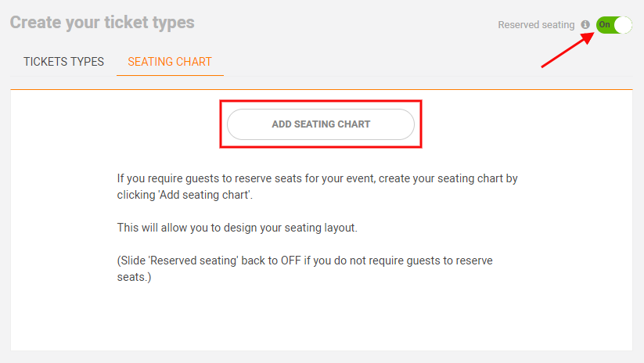Click the 'On' label inside the switch
Screen dimensions: 644x363
coord(604,24)
